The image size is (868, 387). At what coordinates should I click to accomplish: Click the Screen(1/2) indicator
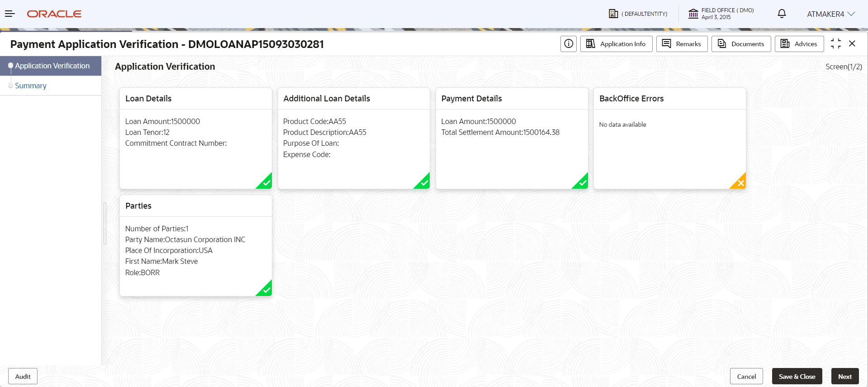[x=844, y=67]
